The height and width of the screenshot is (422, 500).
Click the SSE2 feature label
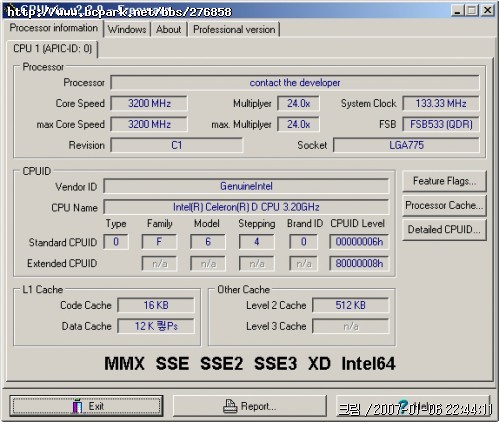221,363
